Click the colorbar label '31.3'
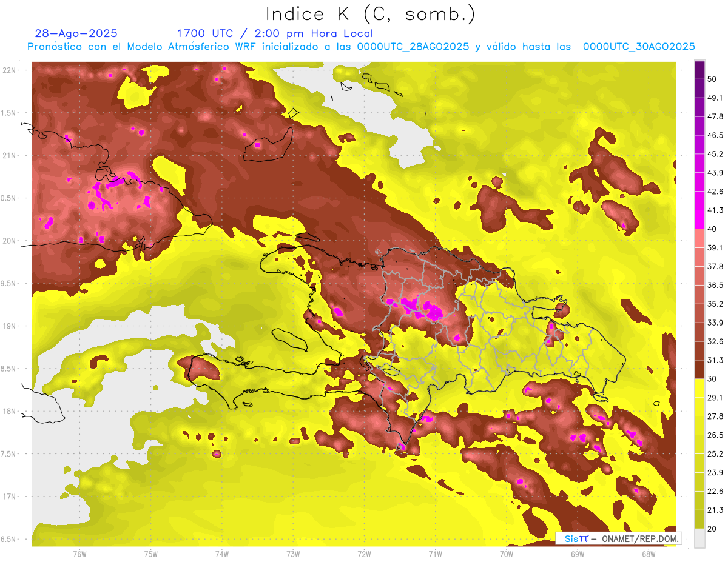This screenshot has height=562, width=728. click(x=715, y=360)
